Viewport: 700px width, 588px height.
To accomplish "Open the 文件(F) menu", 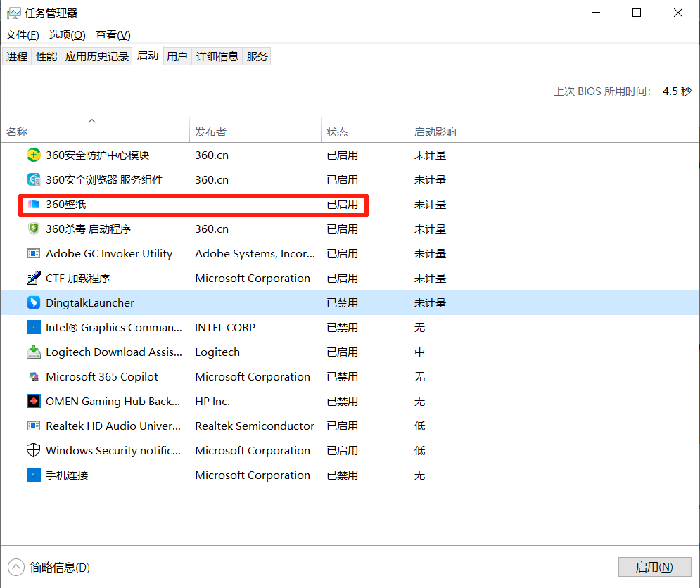I will (x=22, y=35).
